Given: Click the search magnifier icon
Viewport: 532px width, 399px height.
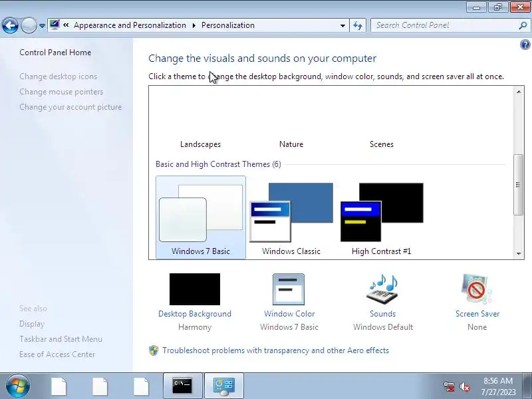Looking at the screenshot, I should (x=523, y=25).
